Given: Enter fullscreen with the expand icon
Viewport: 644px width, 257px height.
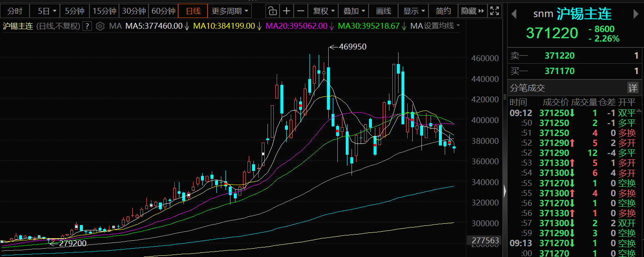Looking at the screenshot, I should [494, 11].
